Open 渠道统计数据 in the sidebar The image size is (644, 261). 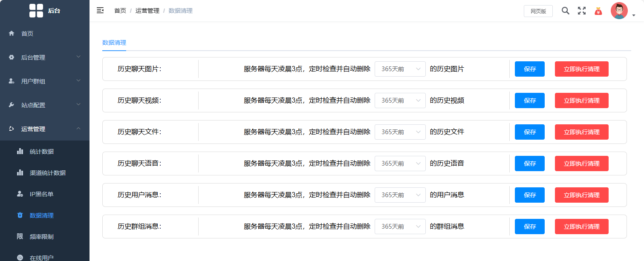tap(47, 173)
